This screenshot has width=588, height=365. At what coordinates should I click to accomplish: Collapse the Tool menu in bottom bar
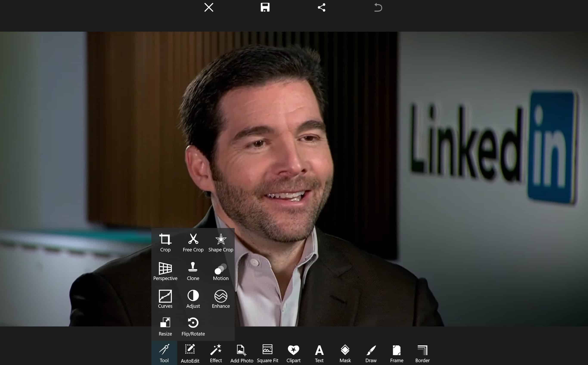[x=164, y=353]
